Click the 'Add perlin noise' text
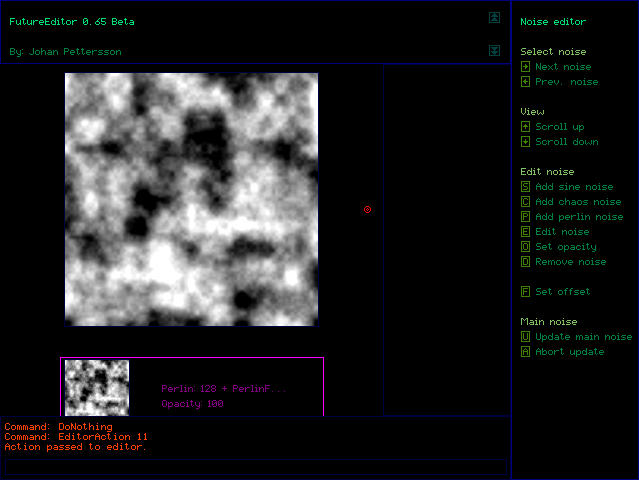The image size is (639, 480). 578,217
